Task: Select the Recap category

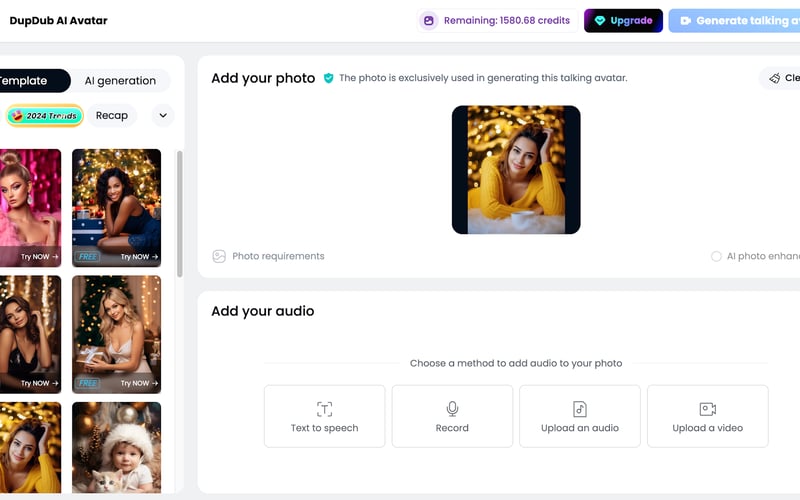Action: (x=112, y=115)
